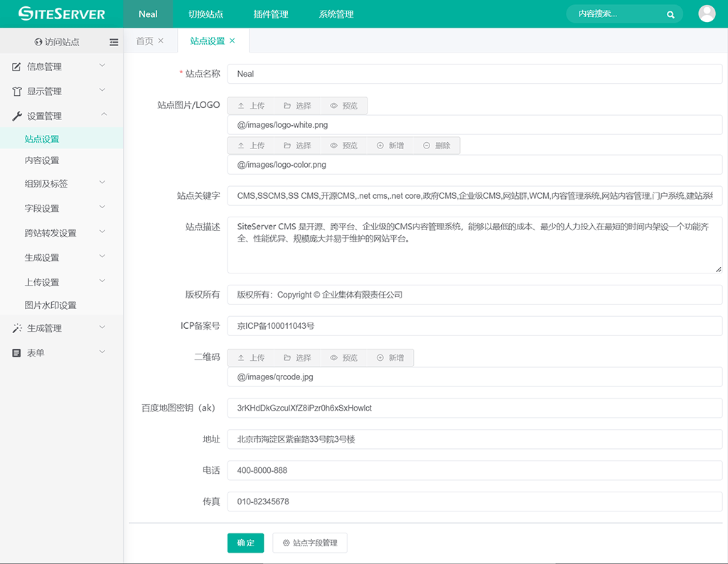Click the 确定 submit button
728x564 pixels.
click(x=245, y=543)
